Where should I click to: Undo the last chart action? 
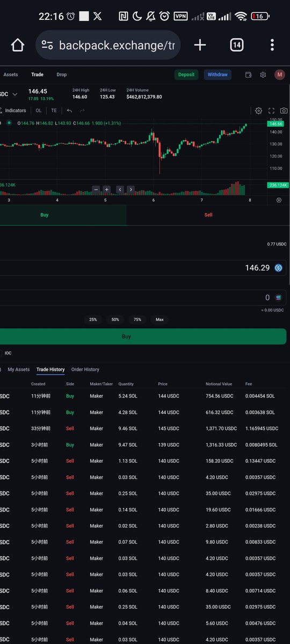[x=69, y=111]
